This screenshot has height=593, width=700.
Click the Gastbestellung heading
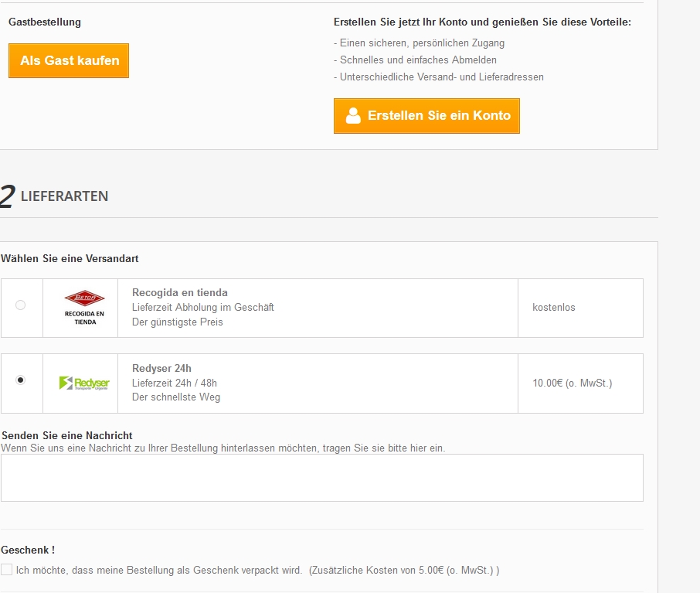click(45, 22)
